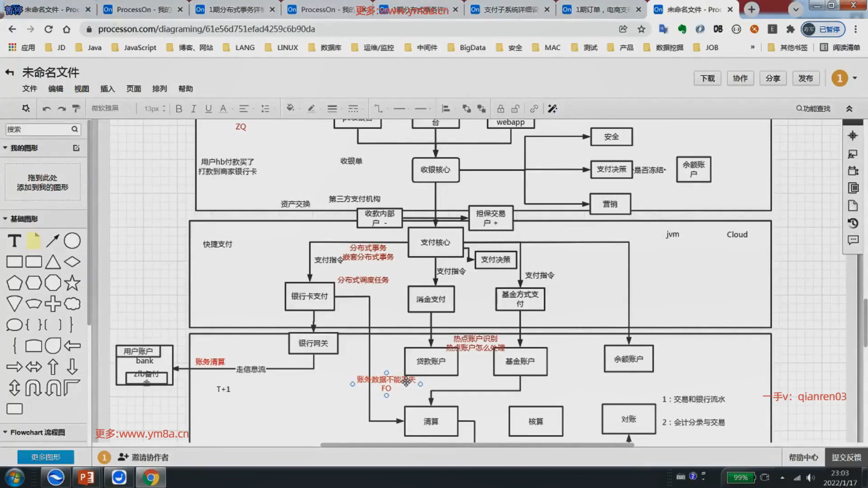Click the format painter brush icon
Viewport: 868px width, 488px height.
pyautogui.click(x=76, y=108)
